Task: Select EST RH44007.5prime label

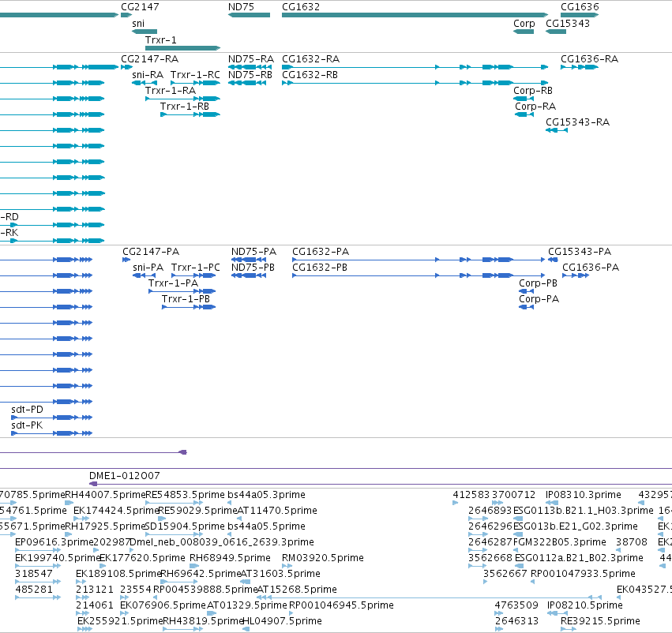Action: pyautogui.click(x=105, y=495)
